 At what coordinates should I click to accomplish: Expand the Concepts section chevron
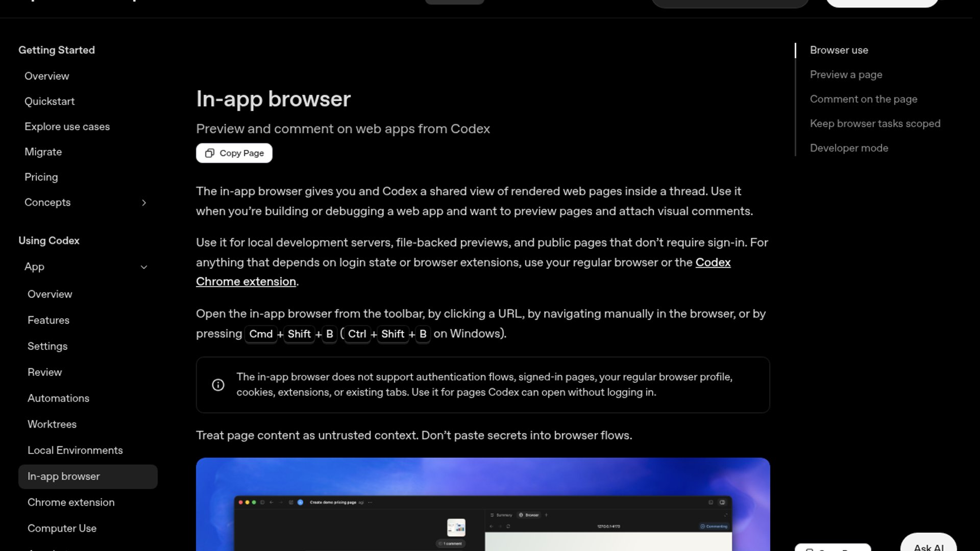[x=144, y=203]
